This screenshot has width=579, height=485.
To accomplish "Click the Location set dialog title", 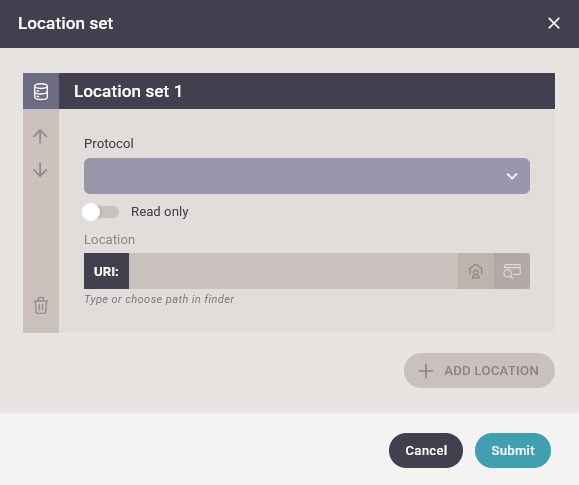I will pos(65,23).
